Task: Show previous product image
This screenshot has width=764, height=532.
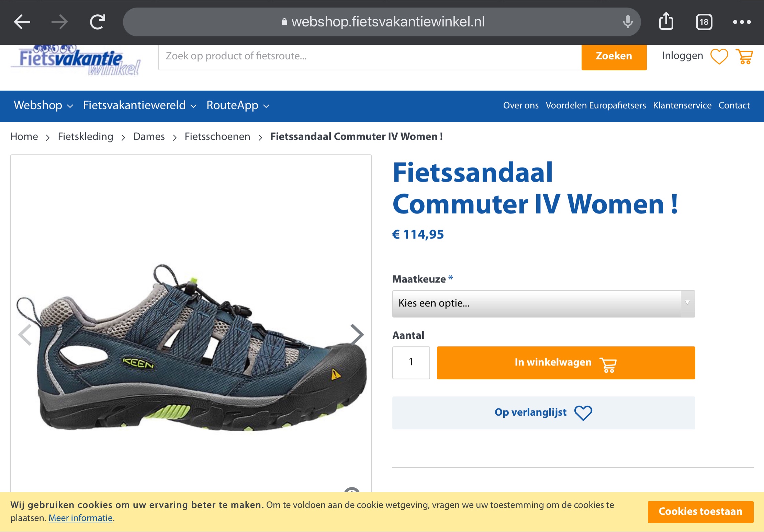Action: pos(25,335)
